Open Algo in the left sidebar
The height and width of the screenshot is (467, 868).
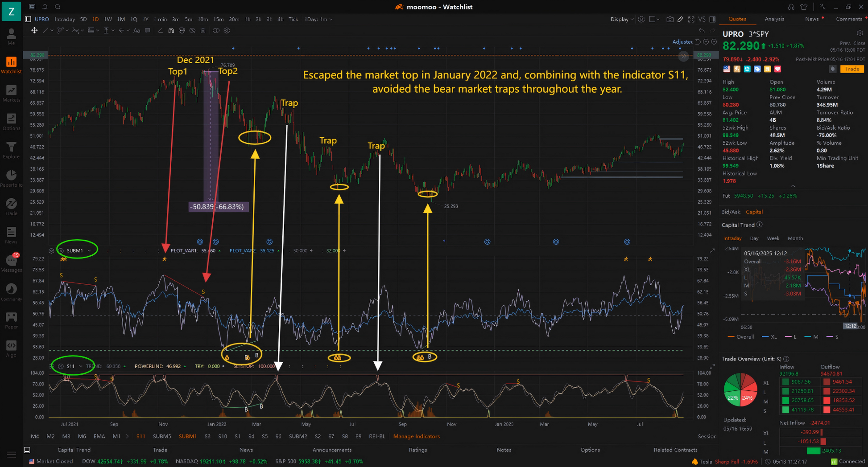11,349
